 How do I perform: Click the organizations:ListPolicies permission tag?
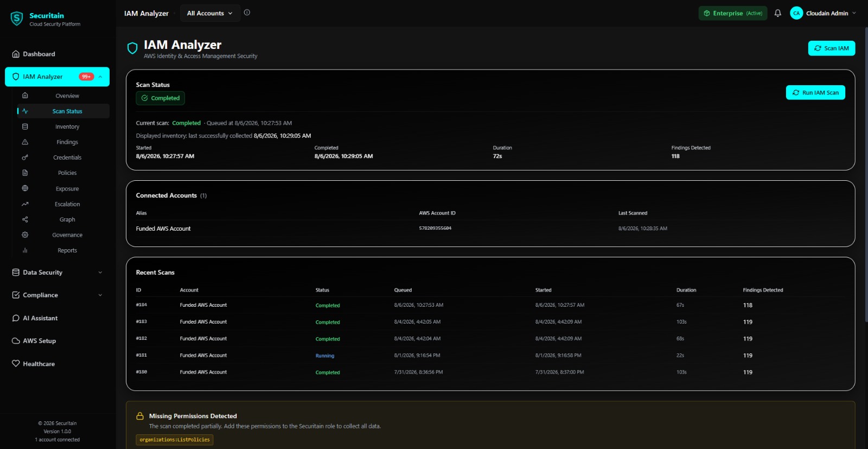(175, 440)
